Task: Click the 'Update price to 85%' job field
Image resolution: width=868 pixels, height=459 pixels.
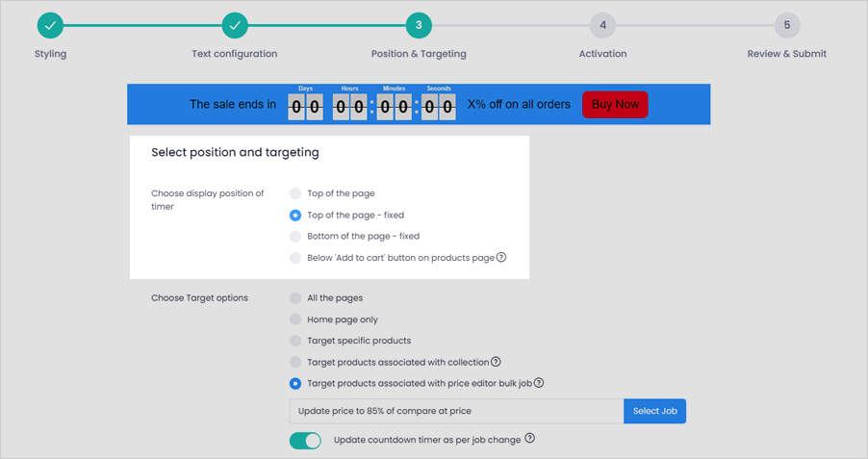Action: coord(456,411)
